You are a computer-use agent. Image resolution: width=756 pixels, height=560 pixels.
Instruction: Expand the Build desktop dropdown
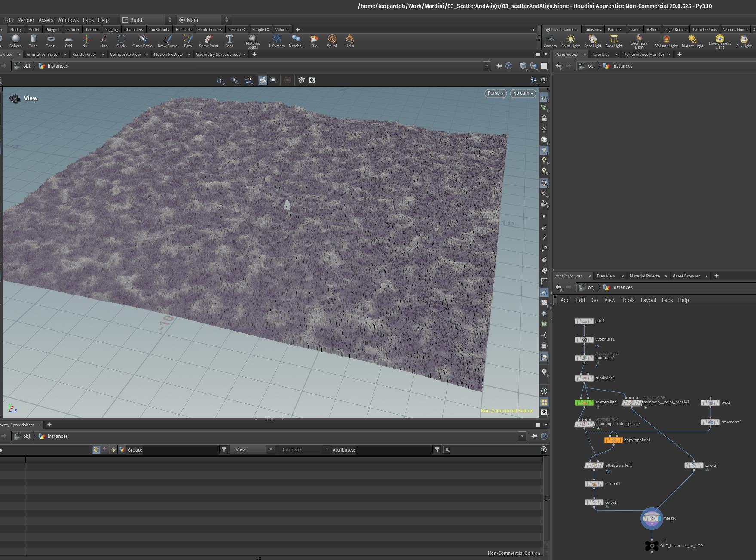coord(147,20)
